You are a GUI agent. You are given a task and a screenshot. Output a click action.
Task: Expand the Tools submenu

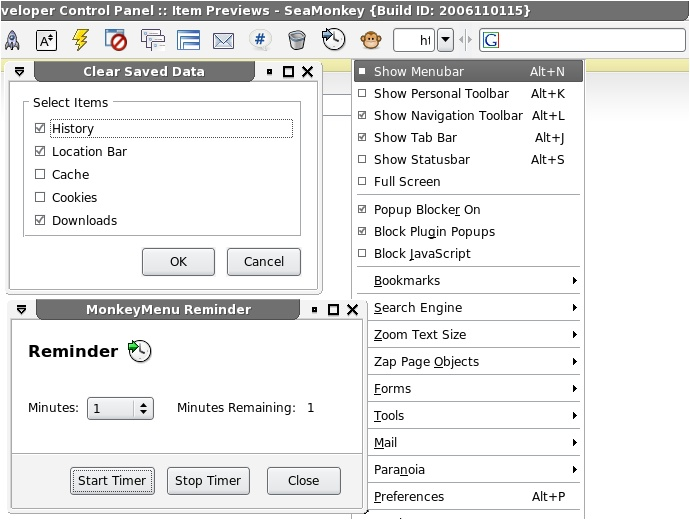[475, 415]
